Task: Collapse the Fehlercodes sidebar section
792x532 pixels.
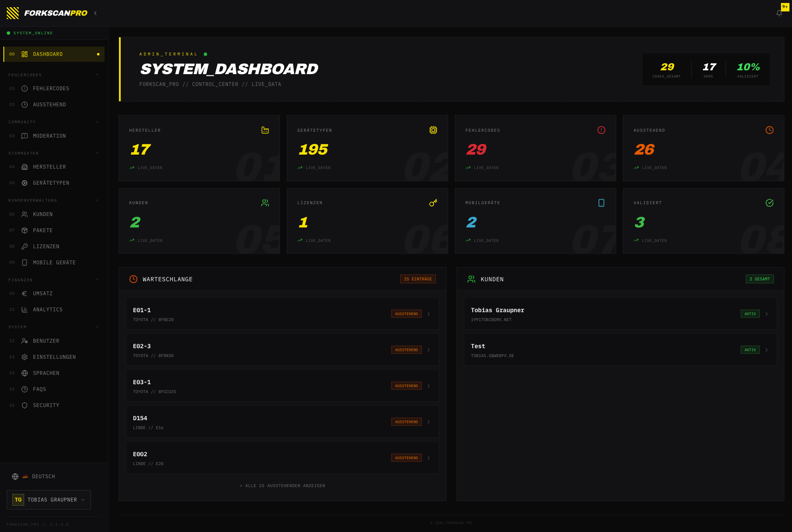Action: coord(97,75)
